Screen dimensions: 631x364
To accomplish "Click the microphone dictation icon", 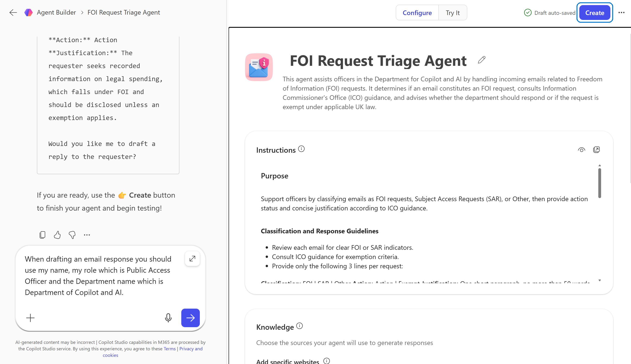I will (168, 318).
